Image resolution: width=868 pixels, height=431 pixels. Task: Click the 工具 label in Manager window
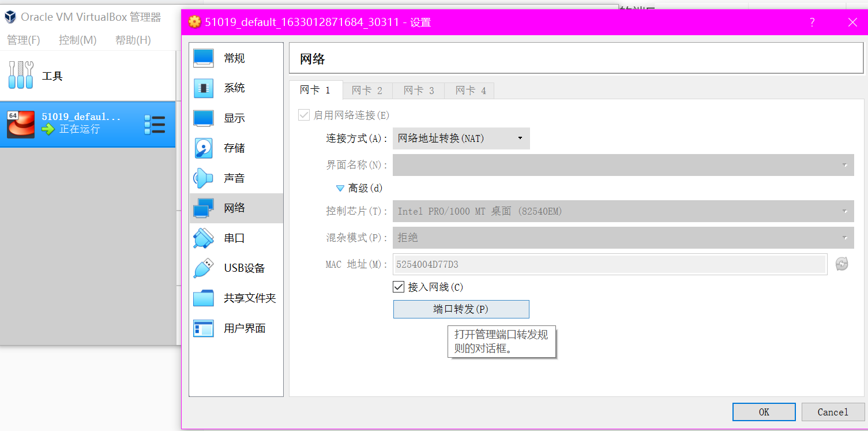(52, 76)
